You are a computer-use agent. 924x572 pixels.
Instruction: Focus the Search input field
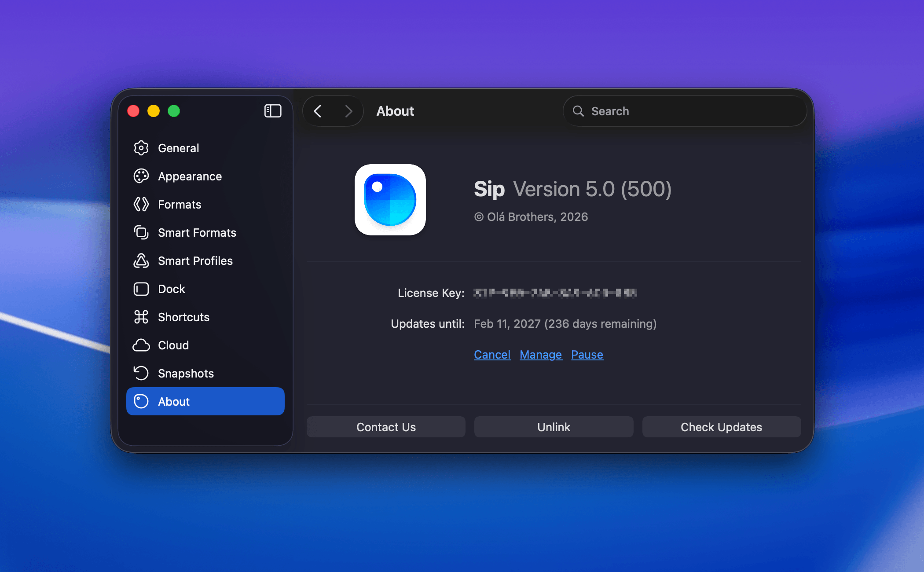coord(685,111)
